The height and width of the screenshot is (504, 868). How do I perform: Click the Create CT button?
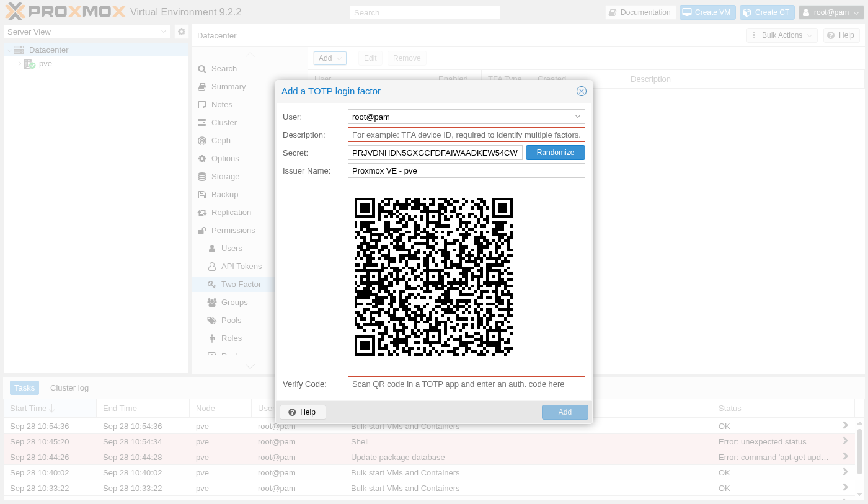click(x=767, y=12)
